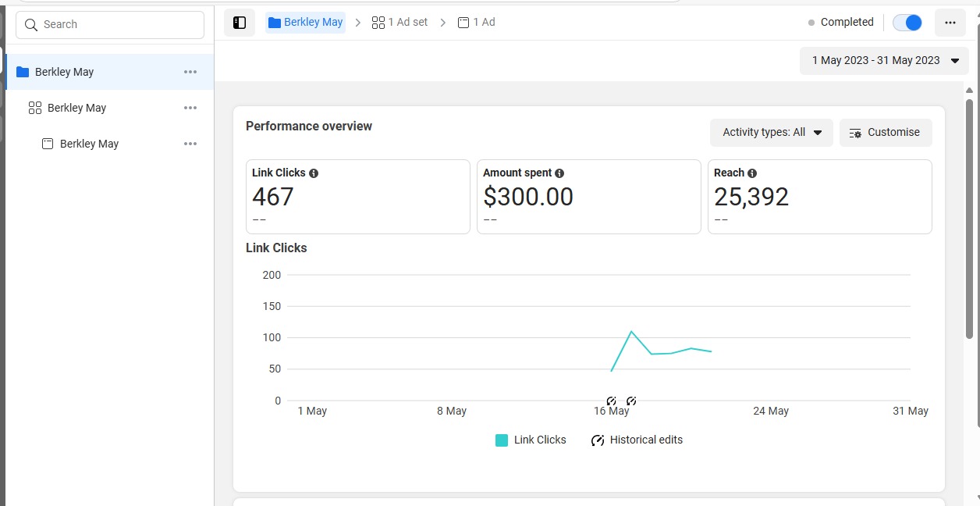Go to the 1 Ad set breadcrumb
The width and height of the screenshot is (980, 506).
point(400,23)
